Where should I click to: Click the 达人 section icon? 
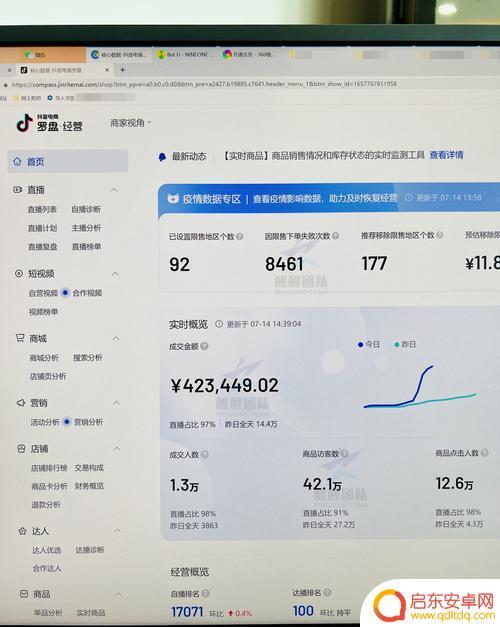22,531
